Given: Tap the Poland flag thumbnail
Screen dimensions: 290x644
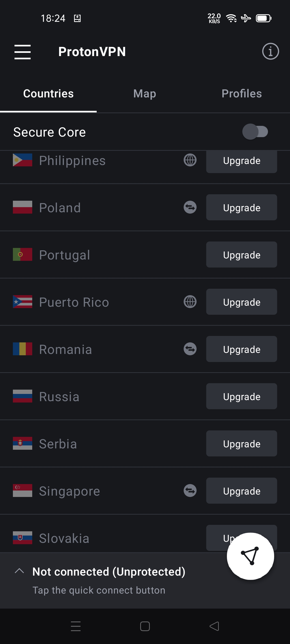Looking at the screenshot, I should 23,207.
